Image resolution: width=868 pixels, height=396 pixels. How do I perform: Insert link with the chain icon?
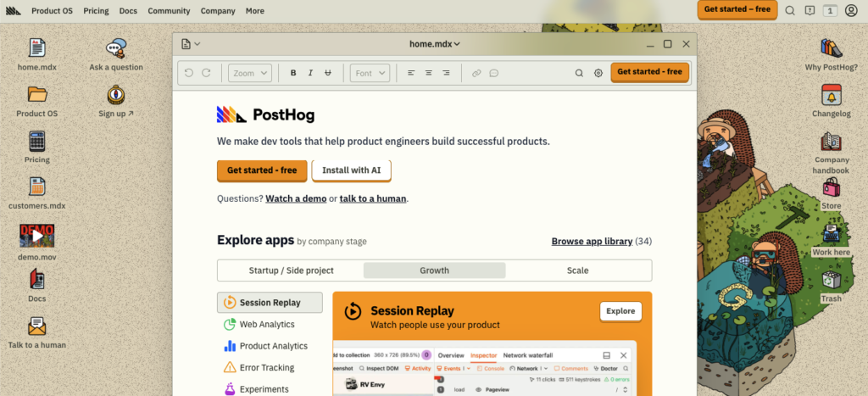476,73
